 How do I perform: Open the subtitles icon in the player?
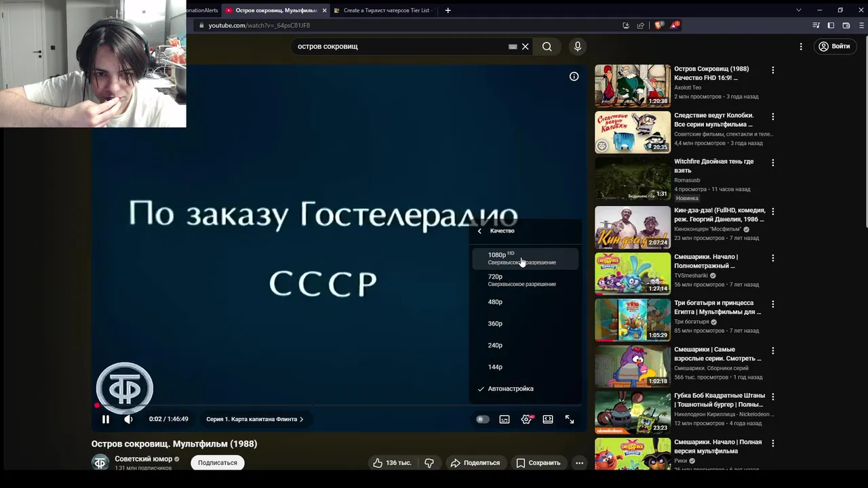(505, 420)
